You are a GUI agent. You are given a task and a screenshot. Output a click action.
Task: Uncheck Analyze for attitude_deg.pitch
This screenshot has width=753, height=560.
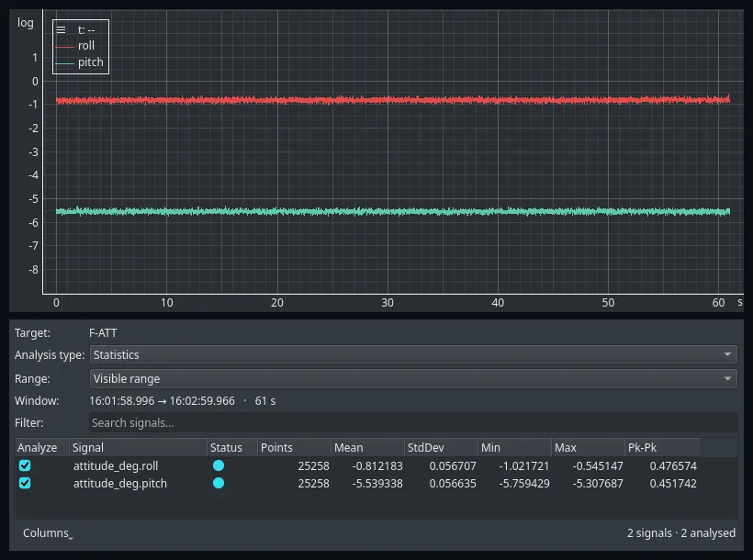click(25, 483)
